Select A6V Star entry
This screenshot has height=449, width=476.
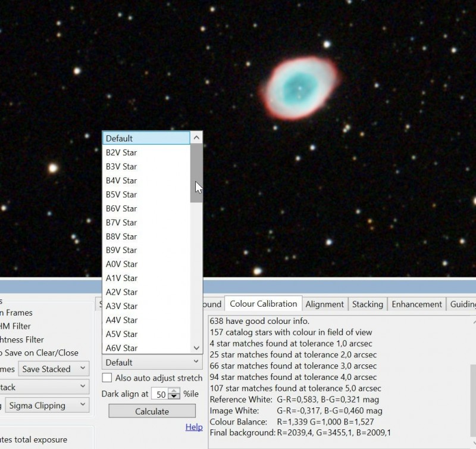tap(146, 348)
